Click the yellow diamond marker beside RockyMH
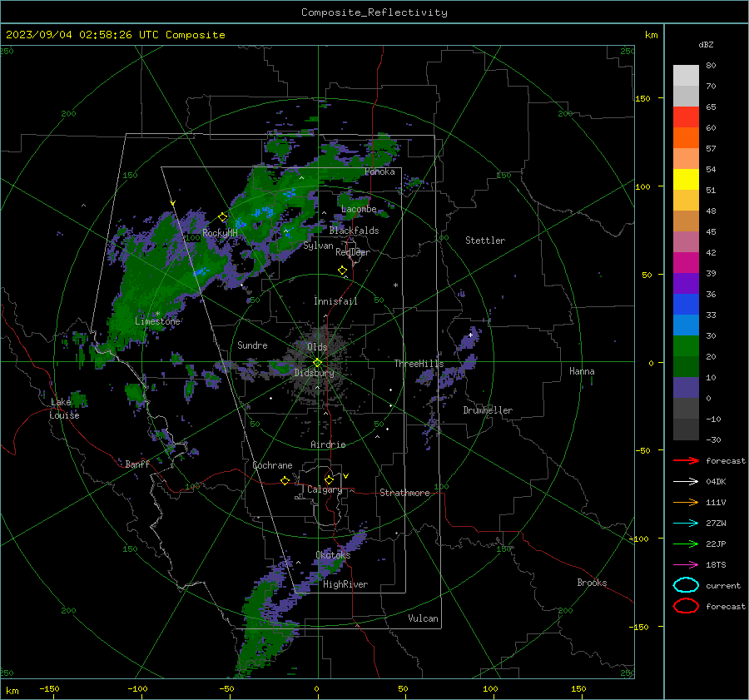749x700 pixels. pos(222,217)
